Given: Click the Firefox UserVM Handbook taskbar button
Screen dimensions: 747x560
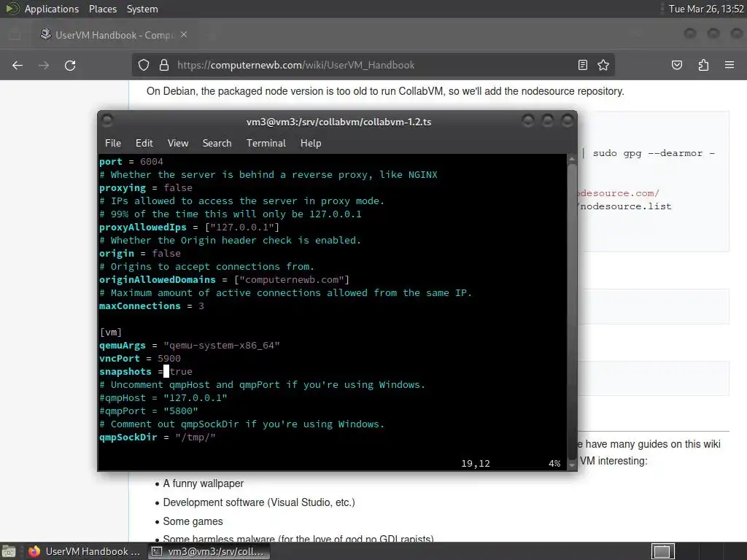Looking at the screenshot, I should [85, 551].
